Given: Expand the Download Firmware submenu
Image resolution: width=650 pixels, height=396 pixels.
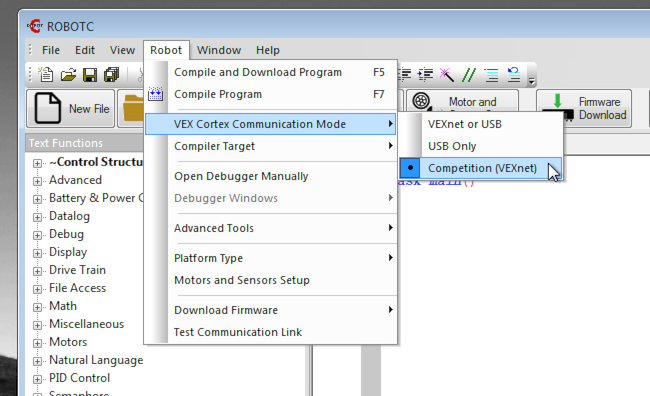Looking at the screenshot, I should 271,310.
